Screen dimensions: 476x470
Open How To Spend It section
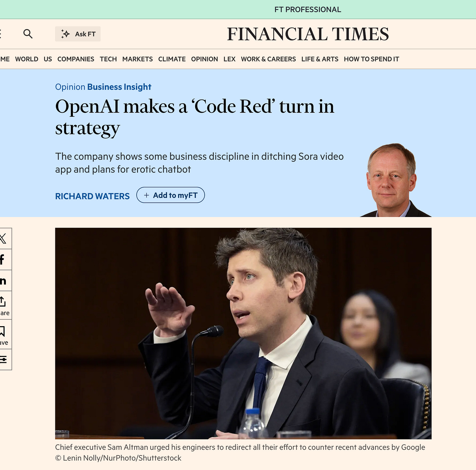pyautogui.click(x=371, y=59)
